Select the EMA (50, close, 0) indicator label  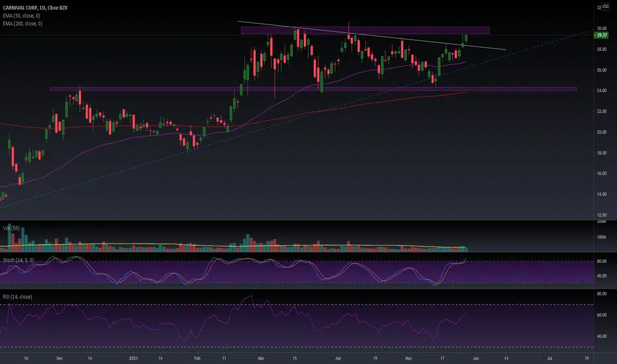click(x=21, y=16)
